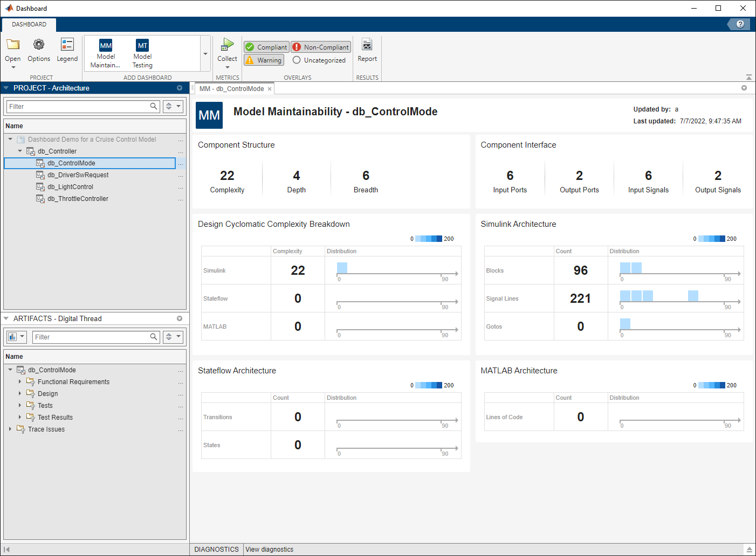Click Signal Lines count 221
Viewport: 756px width, 556px height.
[581, 298]
